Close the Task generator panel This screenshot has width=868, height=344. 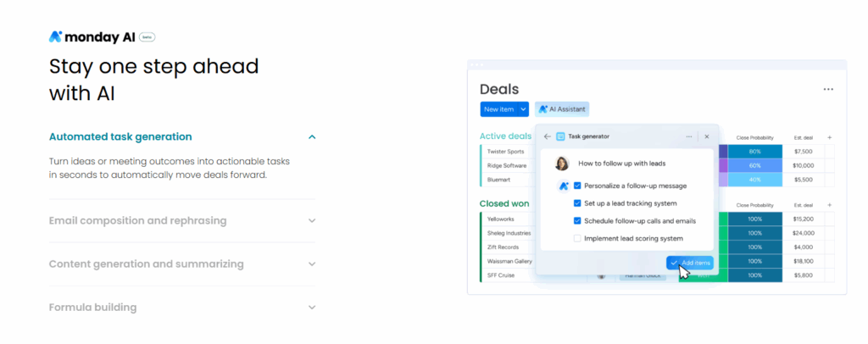[x=707, y=136]
